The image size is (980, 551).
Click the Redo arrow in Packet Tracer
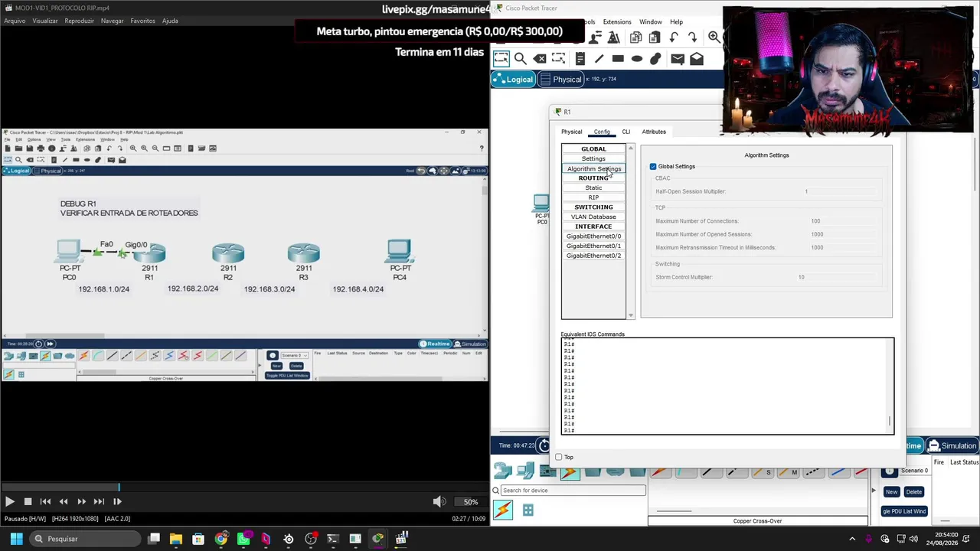pyautogui.click(x=693, y=37)
